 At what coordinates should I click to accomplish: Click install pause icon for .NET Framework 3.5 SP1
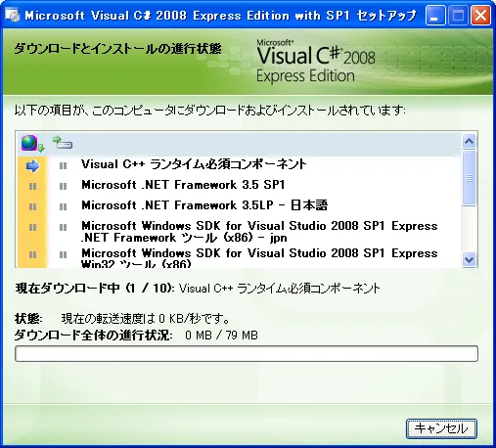coord(63,187)
